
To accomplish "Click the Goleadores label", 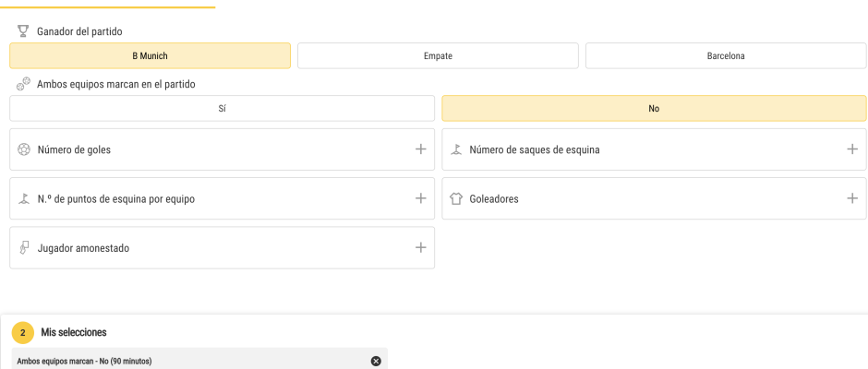I will 494,199.
